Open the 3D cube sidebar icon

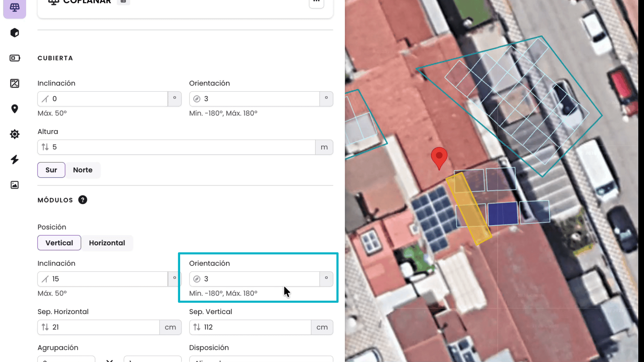click(14, 33)
